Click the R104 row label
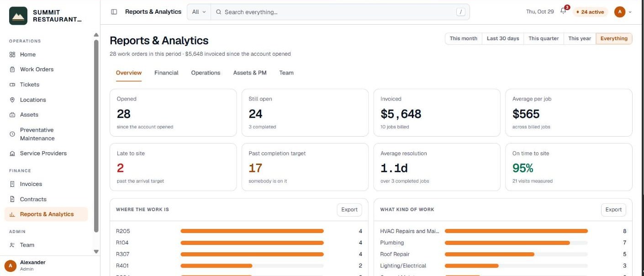The width and height of the screenshot is (644, 276). [122, 243]
